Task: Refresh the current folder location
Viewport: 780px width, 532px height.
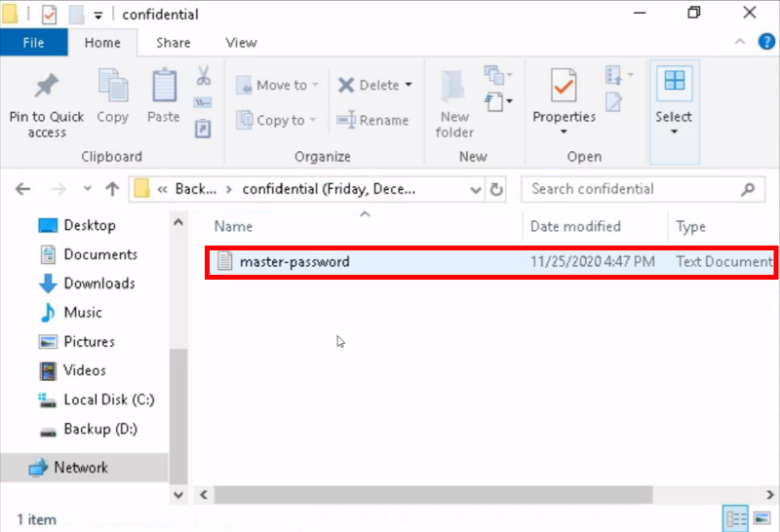Action: [x=497, y=189]
